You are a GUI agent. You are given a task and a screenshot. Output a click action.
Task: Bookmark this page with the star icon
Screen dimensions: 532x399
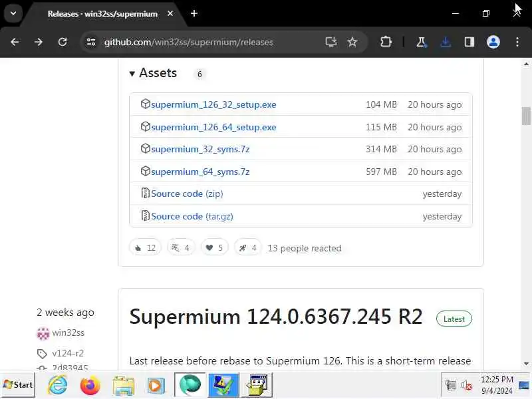(352, 42)
